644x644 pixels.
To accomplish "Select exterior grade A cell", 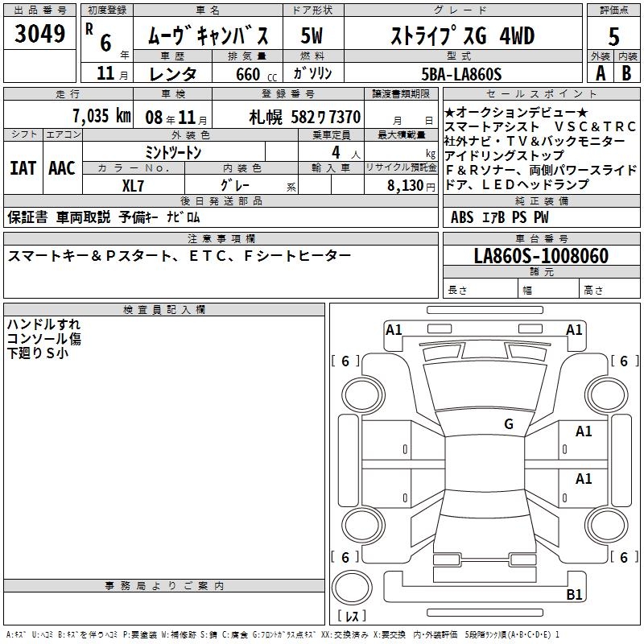I will click(600, 72).
